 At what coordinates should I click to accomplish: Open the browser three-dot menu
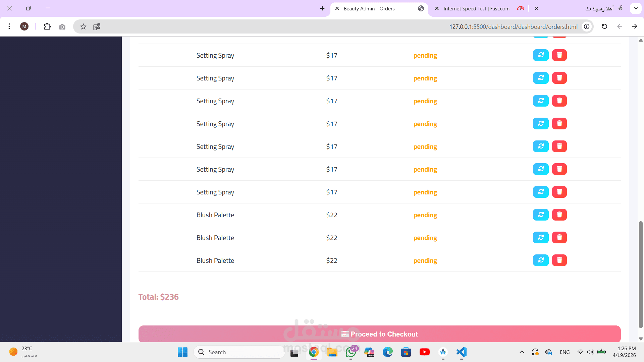pyautogui.click(x=9, y=26)
